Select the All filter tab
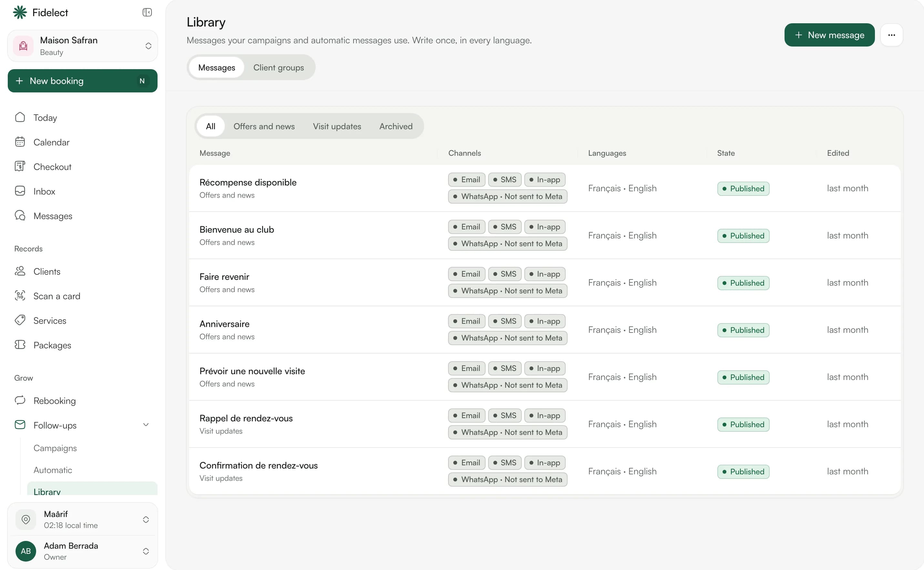This screenshot has height=570, width=924. (x=210, y=126)
